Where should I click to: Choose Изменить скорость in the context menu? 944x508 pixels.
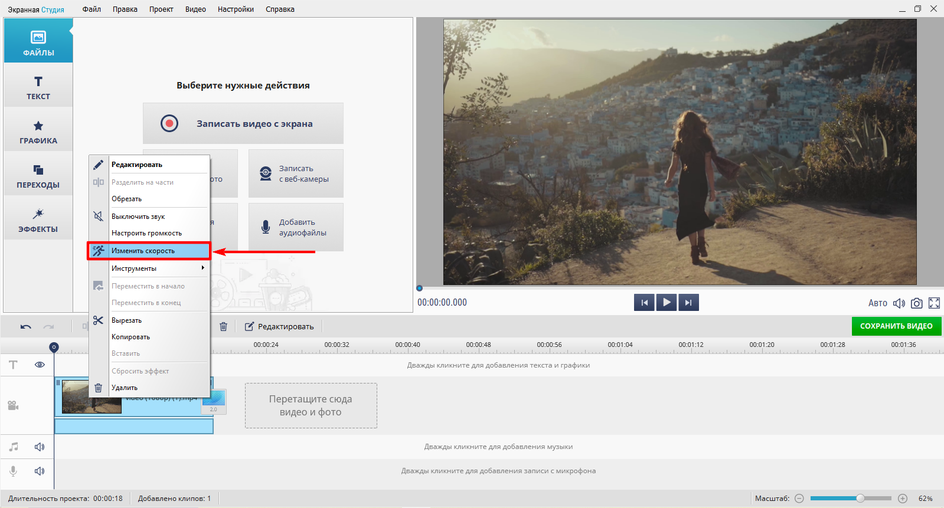point(149,250)
